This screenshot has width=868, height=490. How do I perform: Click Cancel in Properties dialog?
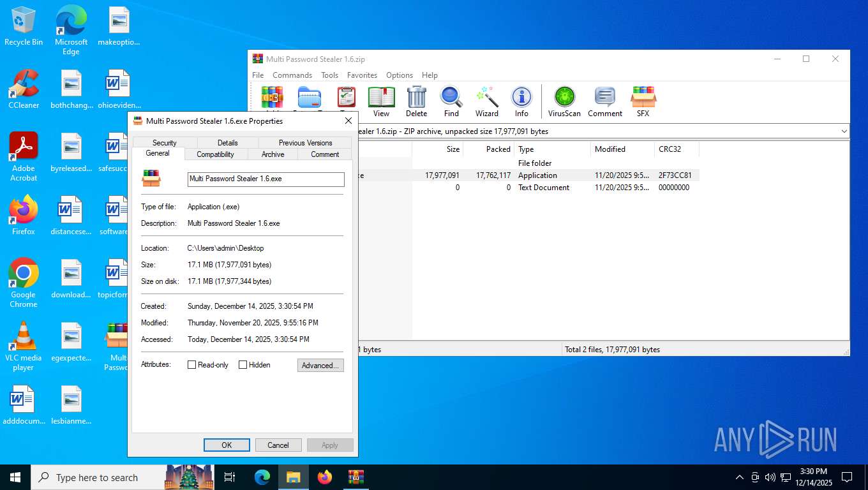(278, 445)
